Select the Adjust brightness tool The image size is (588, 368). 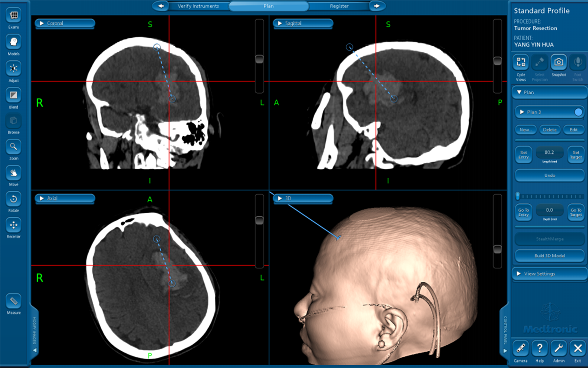coord(14,68)
